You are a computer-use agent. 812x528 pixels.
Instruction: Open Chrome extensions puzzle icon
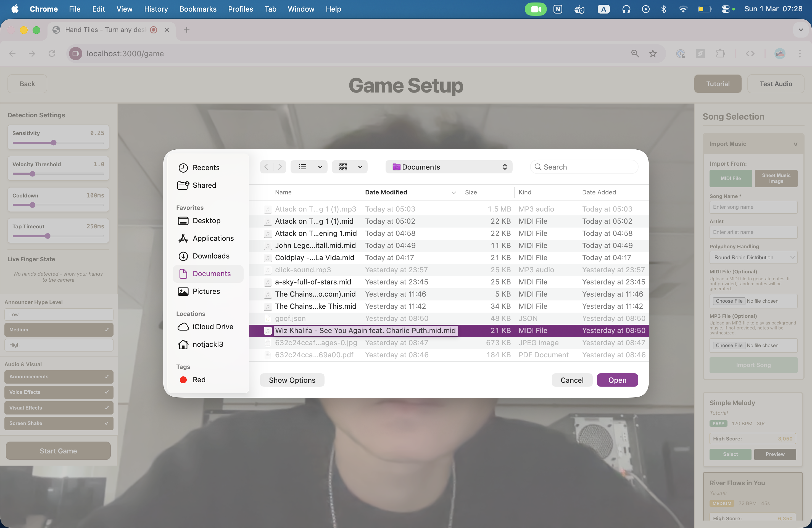720,54
